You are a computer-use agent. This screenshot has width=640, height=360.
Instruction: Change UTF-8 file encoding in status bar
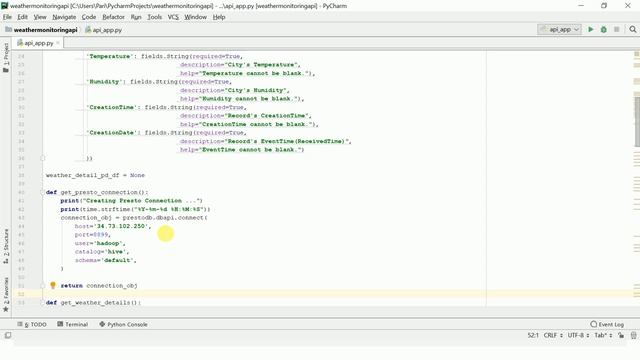[578, 335]
